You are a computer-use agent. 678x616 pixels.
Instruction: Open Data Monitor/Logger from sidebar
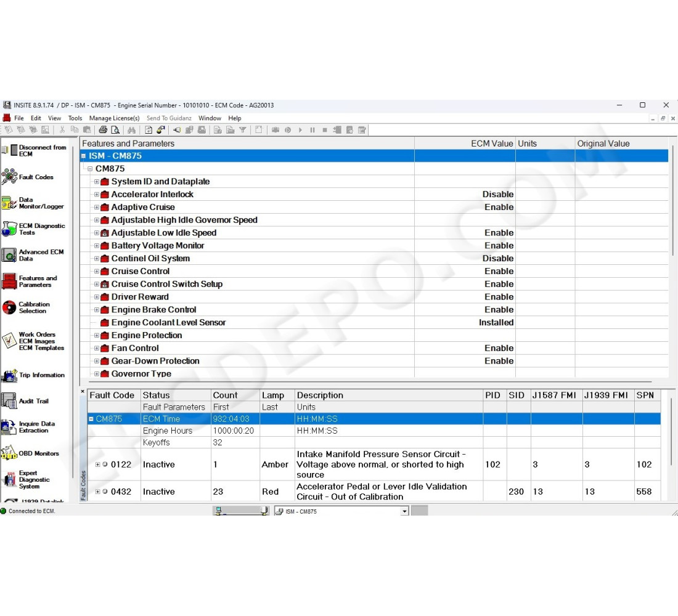[9, 203]
